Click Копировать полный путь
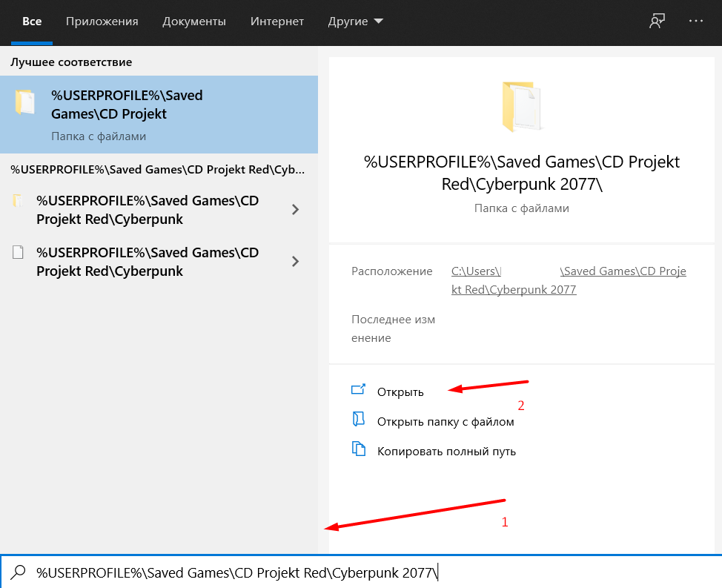The height and width of the screenshot is (588, 722). pos(446,452)
